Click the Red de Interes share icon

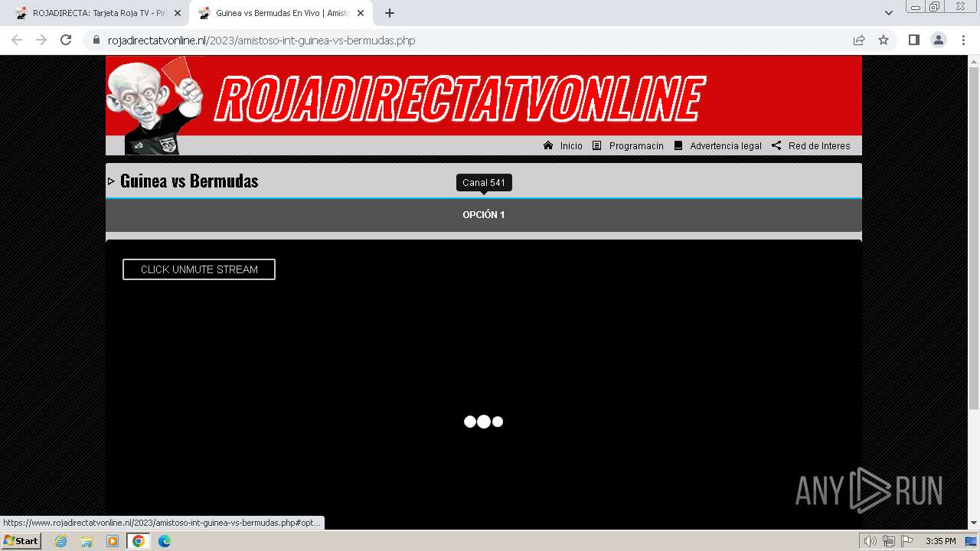click(x=776, y=145)
